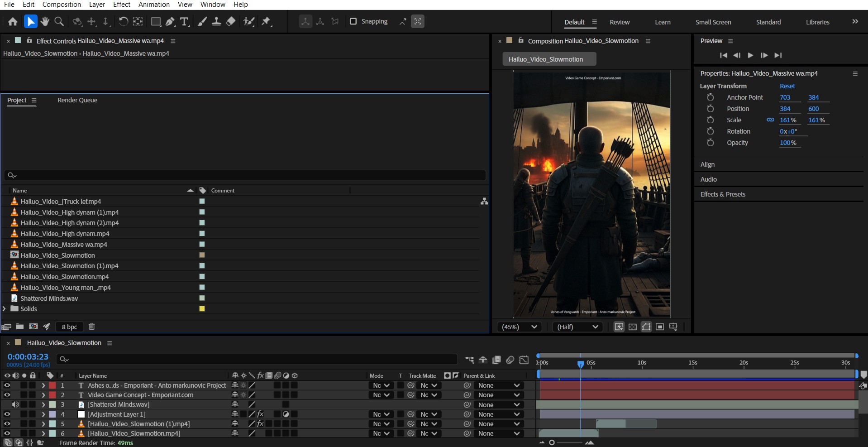Select the Type text tool
Screen dimensions: 868x447
pyautogui.click(x=184, y=21)
